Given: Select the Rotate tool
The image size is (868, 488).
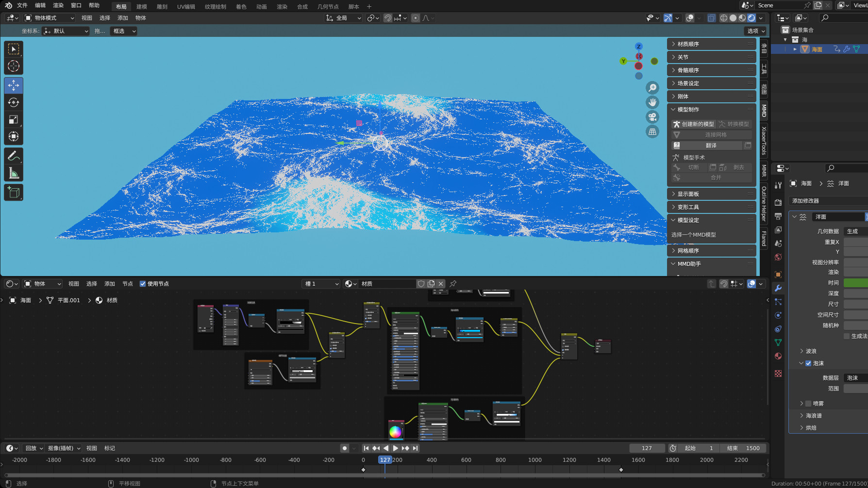Looking at the screenshot, I should tap(14, 102).
